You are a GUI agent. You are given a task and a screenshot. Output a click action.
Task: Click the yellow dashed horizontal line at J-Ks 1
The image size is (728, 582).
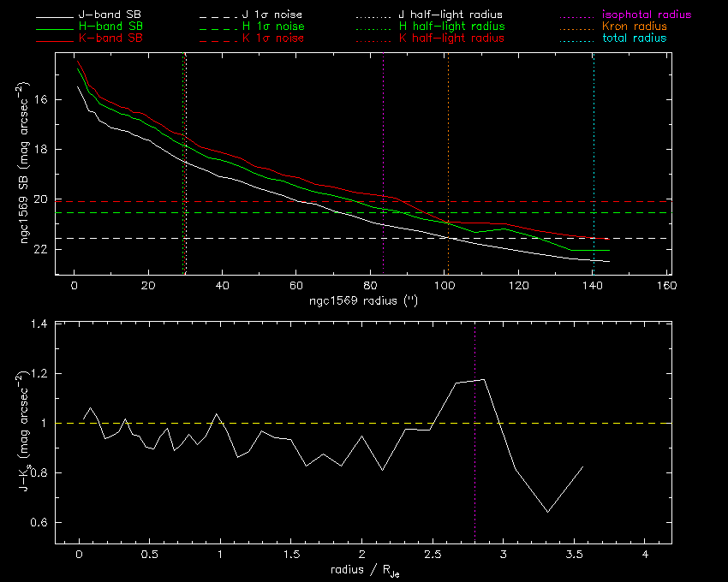coord(257,423)
